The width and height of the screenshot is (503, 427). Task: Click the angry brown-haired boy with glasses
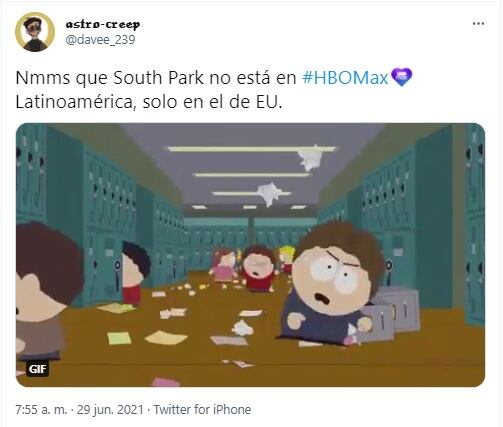pyautogui.click(x=332, y=284)
